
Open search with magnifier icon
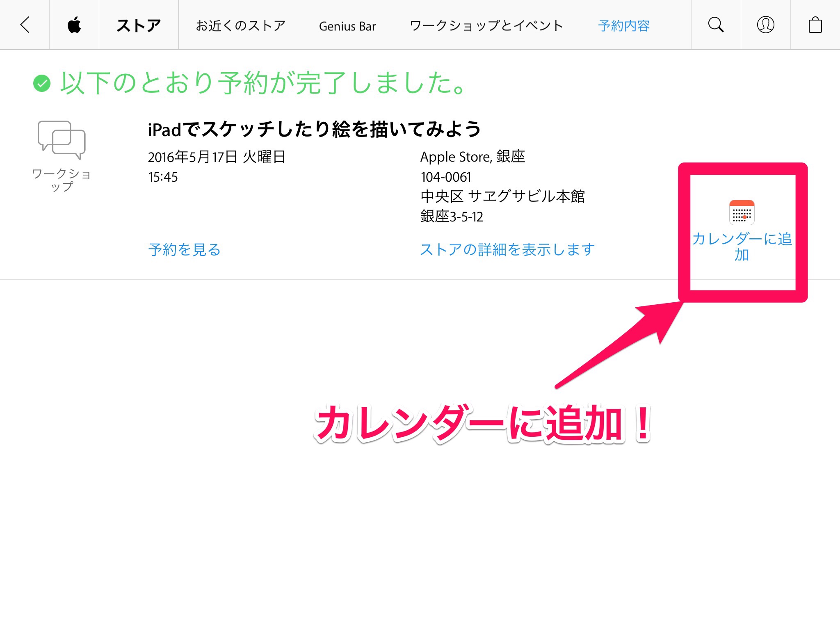tap(716, 25)
